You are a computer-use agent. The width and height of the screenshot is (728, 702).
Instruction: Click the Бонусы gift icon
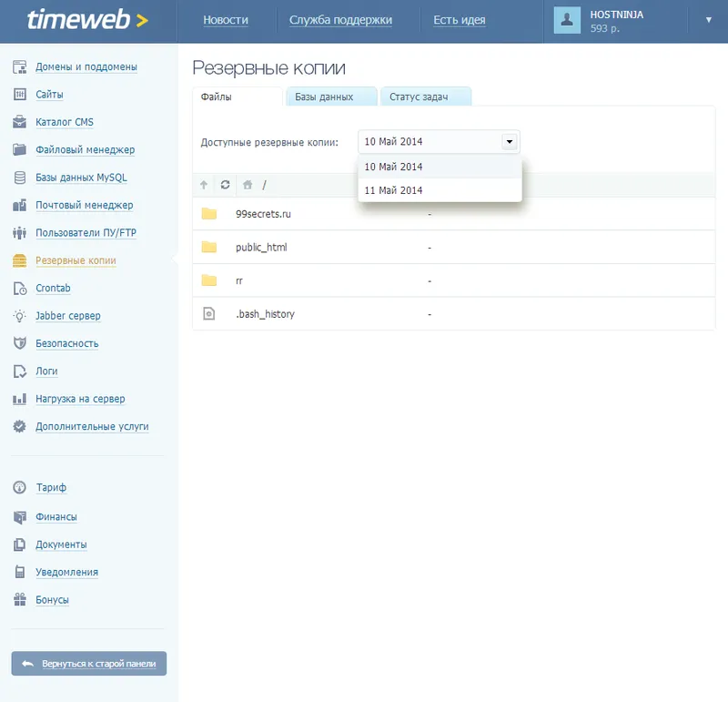19,599
